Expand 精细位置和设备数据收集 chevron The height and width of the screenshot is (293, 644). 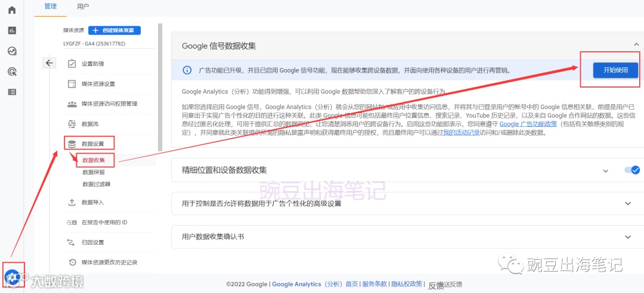[x=605, y=171]
